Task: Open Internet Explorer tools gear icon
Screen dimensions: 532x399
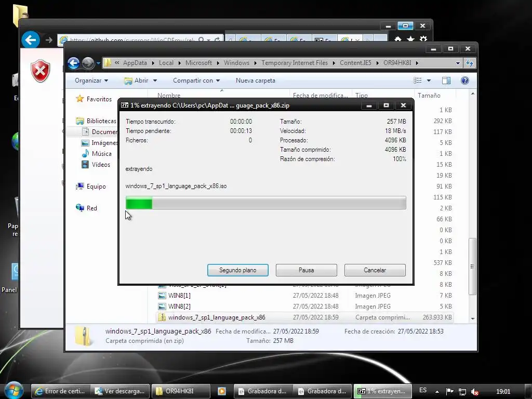Action: [x=423, y=39]
